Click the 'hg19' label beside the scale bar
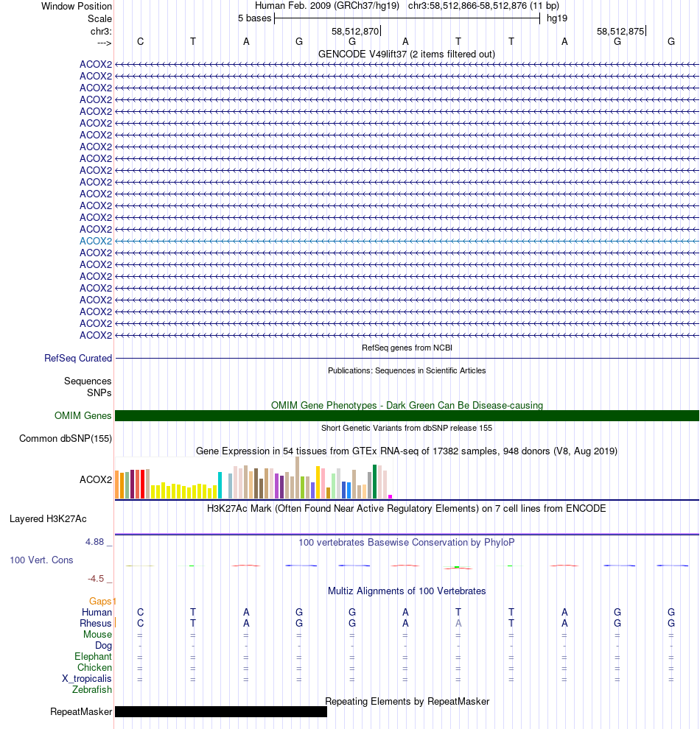The image size is (700, 729). pyautogui.click(x=557, y=18)
